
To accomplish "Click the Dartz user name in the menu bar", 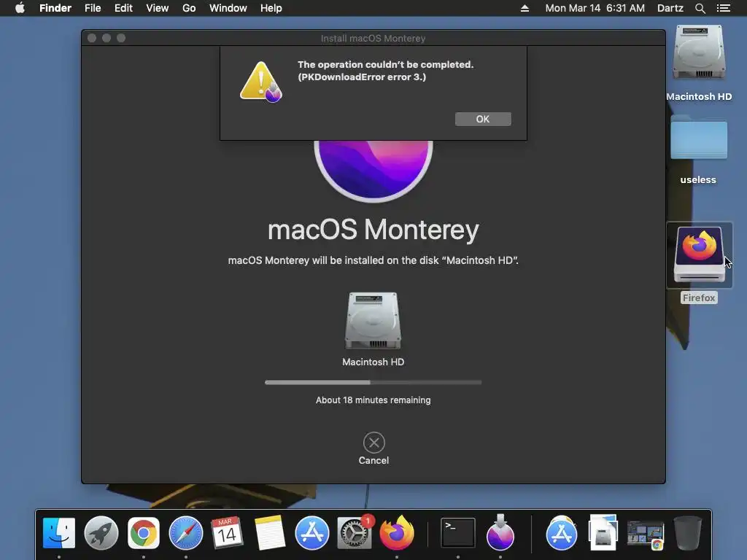I will pos(670,8).
